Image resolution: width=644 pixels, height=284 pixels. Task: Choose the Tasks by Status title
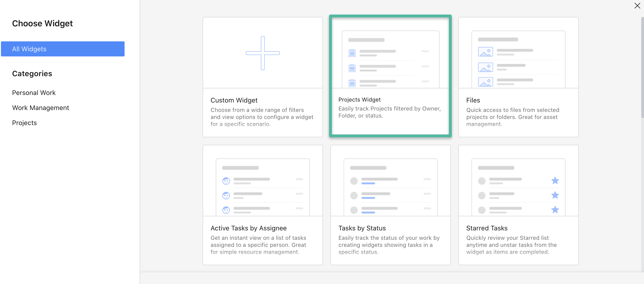362,228
